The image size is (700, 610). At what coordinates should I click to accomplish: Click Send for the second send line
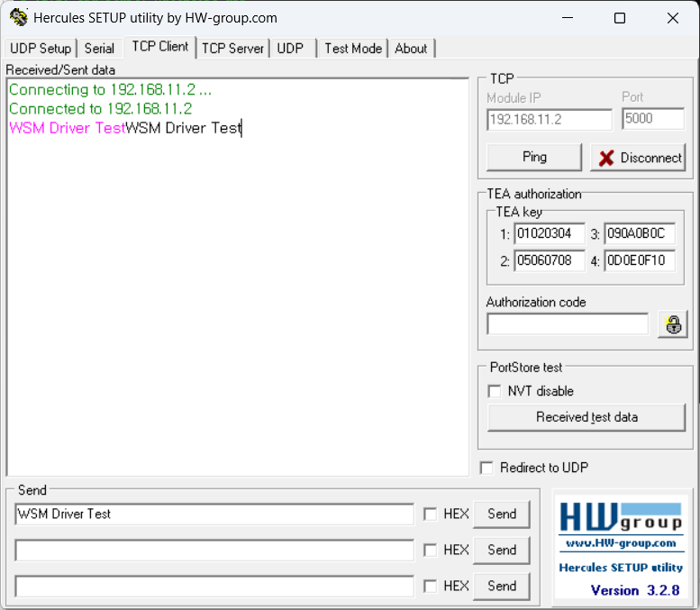(x=502, y=550)
